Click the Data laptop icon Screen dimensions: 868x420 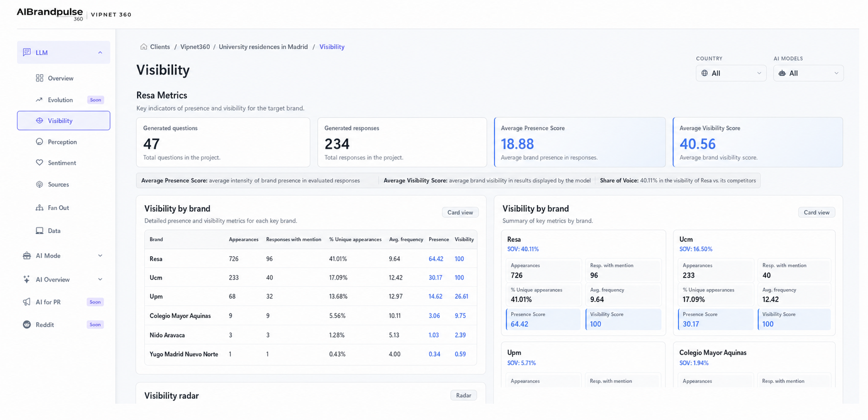coord(39,231)
